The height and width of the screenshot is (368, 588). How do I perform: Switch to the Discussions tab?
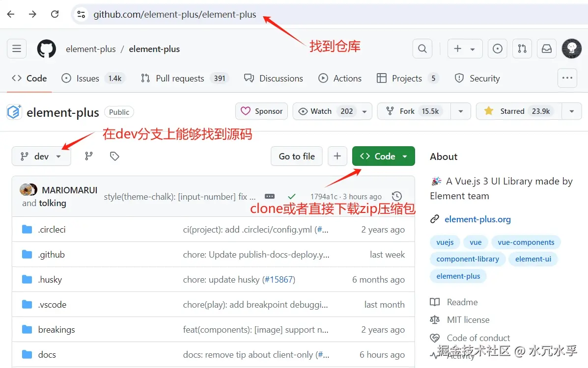click(x=274, y=79)
